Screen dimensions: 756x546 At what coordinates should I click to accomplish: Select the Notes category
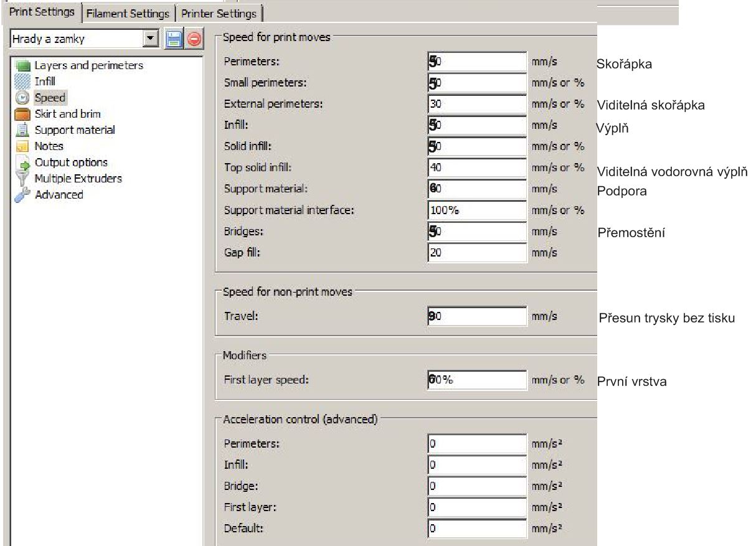pos(49,146)
